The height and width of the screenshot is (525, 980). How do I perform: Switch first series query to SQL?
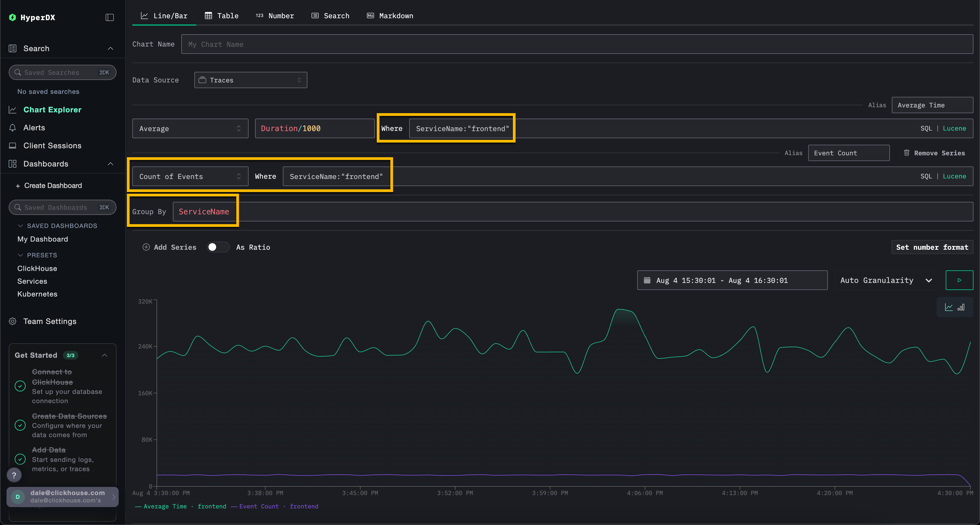coord(926,128)
